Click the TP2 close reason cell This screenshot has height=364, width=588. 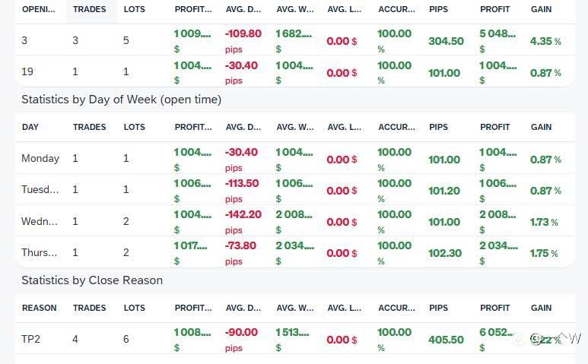coord(31,339)
